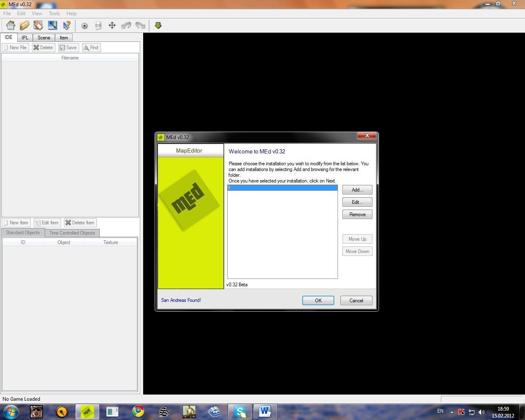Click the Find button
Viewport: 525px width, 420px height.
[91, 48]
